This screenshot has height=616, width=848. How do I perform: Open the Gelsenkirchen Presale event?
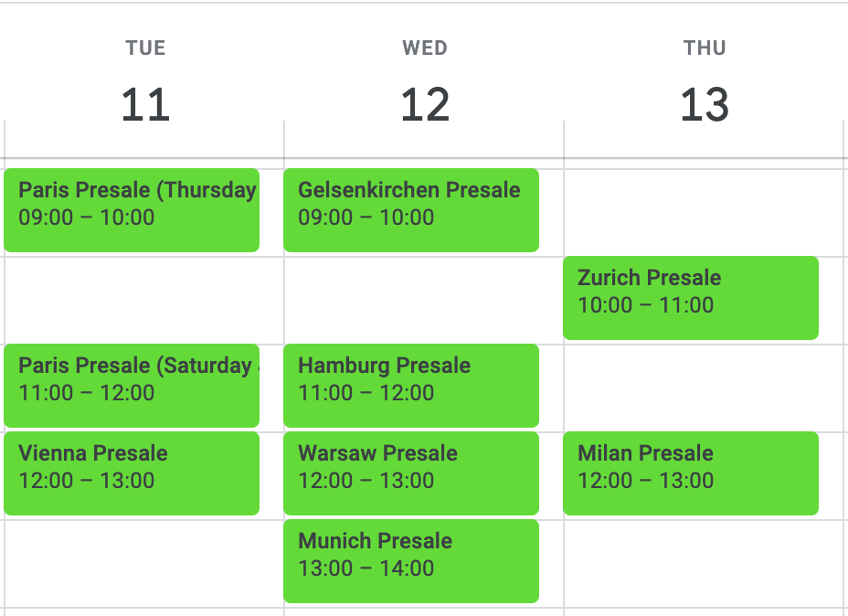click(x=411, y=209)
